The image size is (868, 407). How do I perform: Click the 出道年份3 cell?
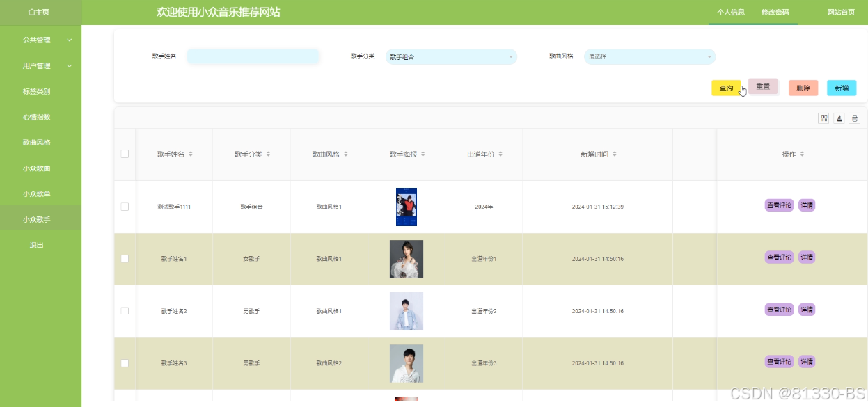484,363
